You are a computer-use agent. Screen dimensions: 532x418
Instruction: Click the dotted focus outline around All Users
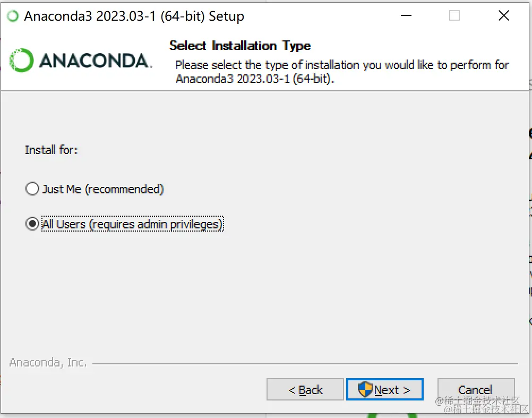(132, 224)
